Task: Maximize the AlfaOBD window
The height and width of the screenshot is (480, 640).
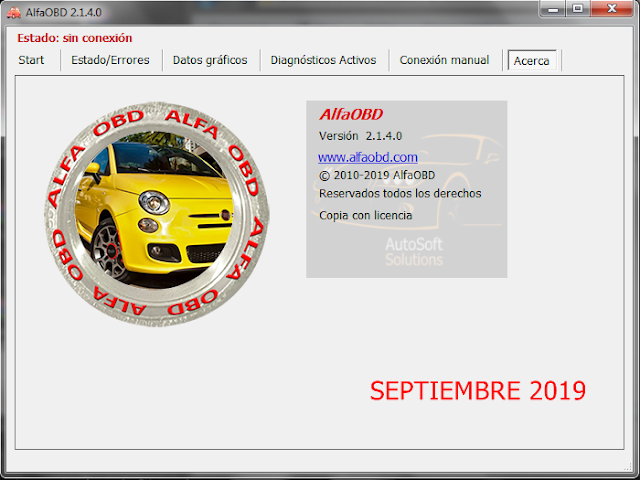Action: (x=578, y=9)
